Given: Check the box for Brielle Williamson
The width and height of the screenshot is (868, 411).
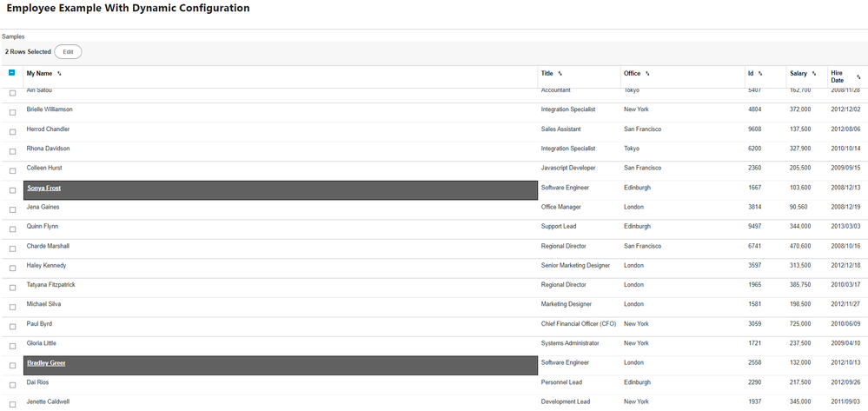Looking at the screenshot, I should [x=12, y=112].
